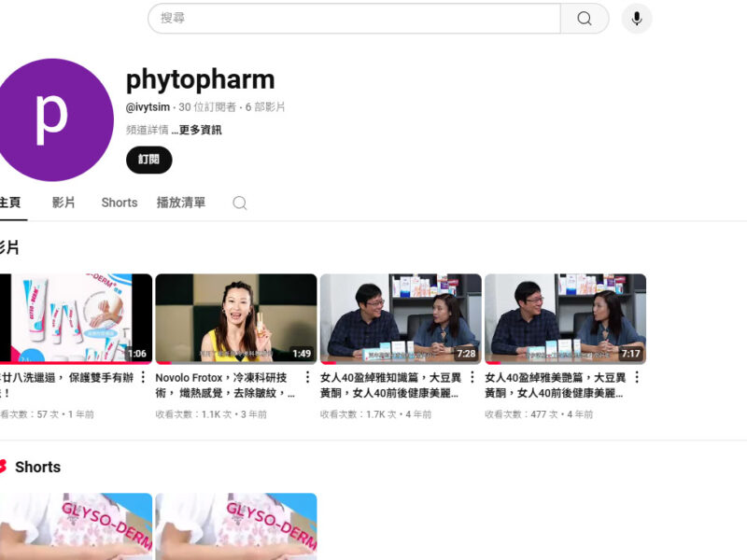Click the purple phytopharm channel avatar
This screenshot has height=560, width=747.
click(x=52, y=119)
